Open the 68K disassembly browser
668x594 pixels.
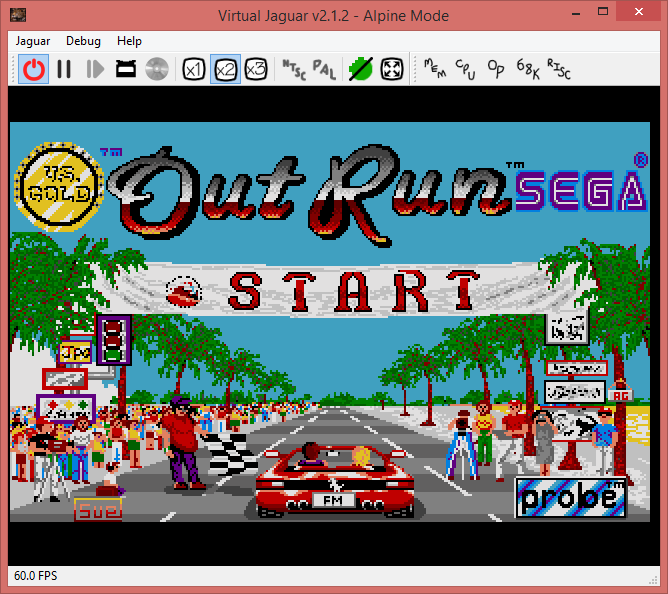click(x=527, y=69)
